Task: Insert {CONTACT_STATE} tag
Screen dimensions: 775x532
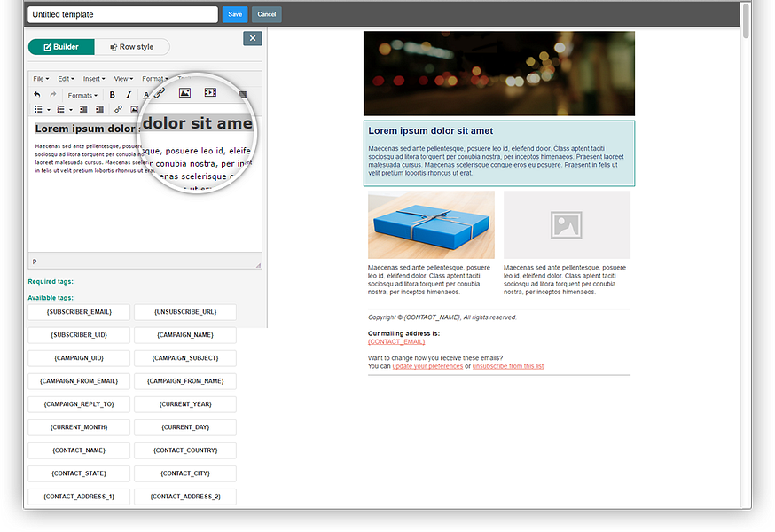Action: (79, 473)
